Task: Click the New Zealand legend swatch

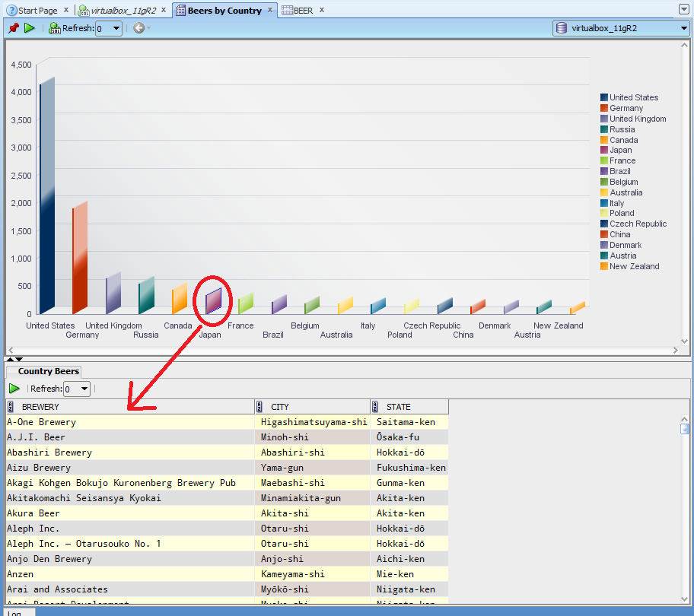Action: click(603, 266)
